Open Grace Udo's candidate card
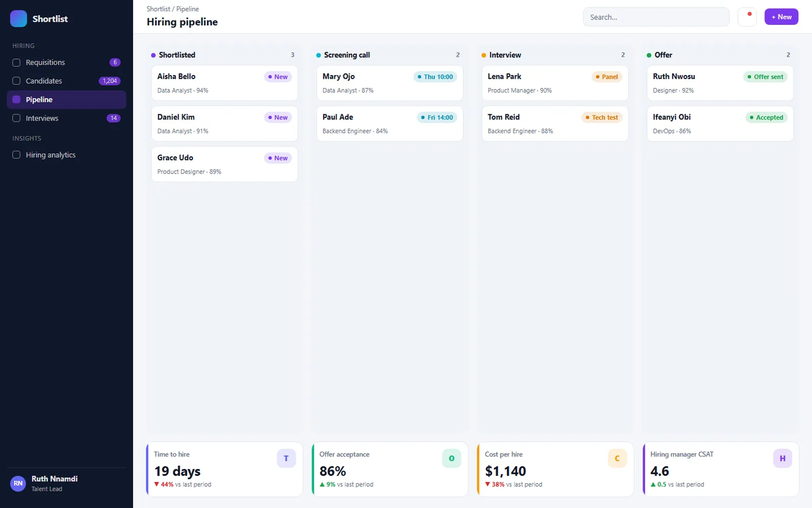The width and height of the screenshot is (812, 508). (224, 164)
